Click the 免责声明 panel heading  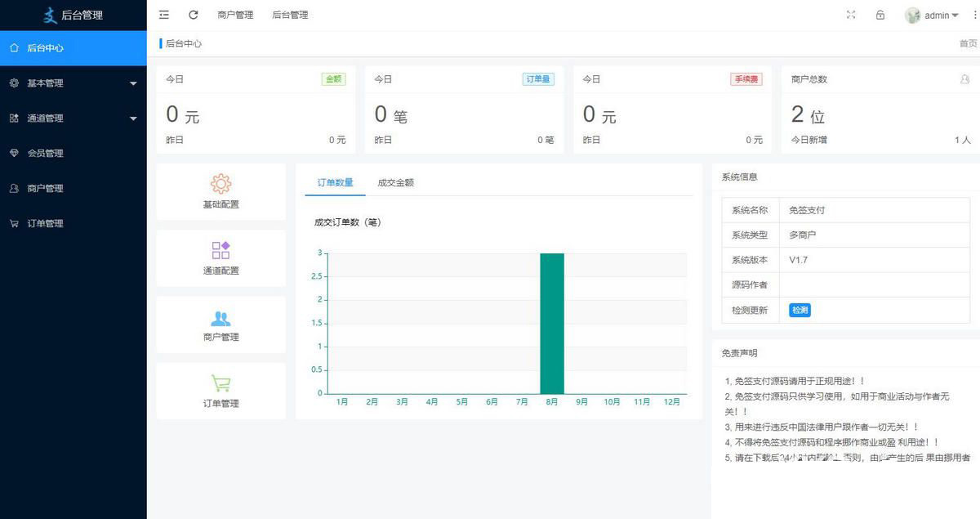coord(739,353)
